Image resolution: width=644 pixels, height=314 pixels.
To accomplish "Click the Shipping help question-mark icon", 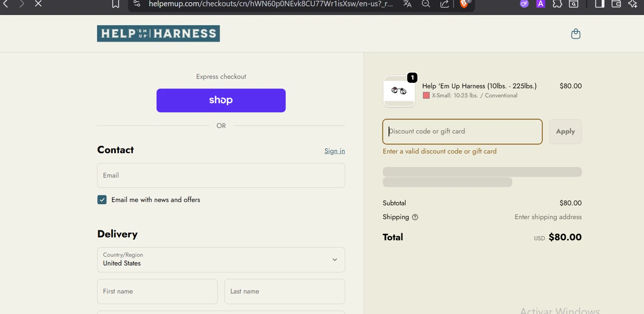I will pyautogui.click(x=415, y=217).
